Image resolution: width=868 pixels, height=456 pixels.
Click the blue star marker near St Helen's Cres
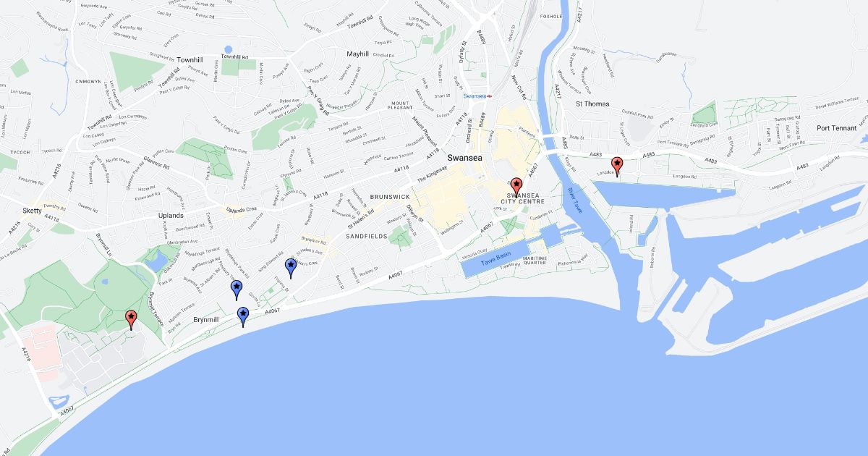pyautogui.click(x=291, y=268)
